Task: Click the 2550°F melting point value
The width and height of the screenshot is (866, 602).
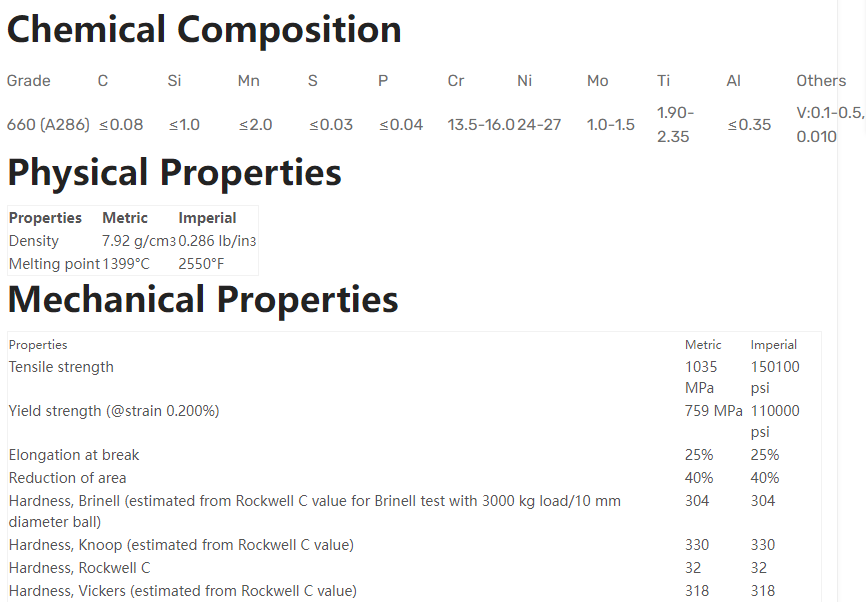Action: coord(201,264)
